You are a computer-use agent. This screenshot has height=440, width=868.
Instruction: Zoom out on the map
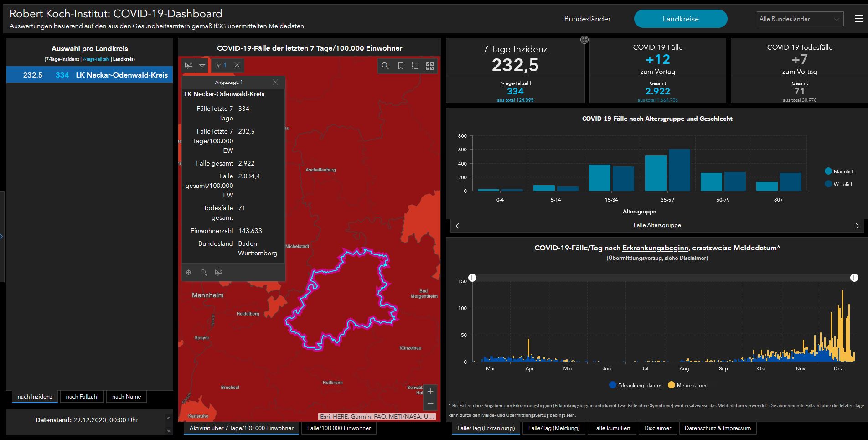(x=430, y=404)
